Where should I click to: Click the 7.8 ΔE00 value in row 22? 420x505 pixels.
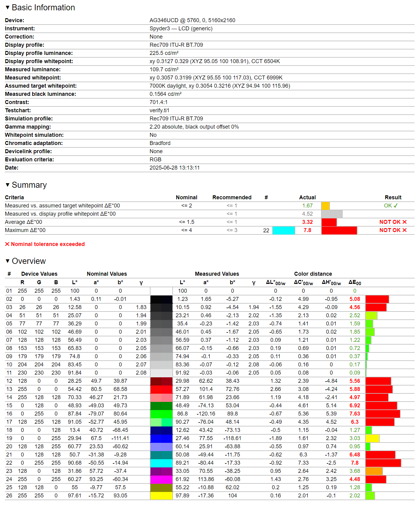click(354, 463)
